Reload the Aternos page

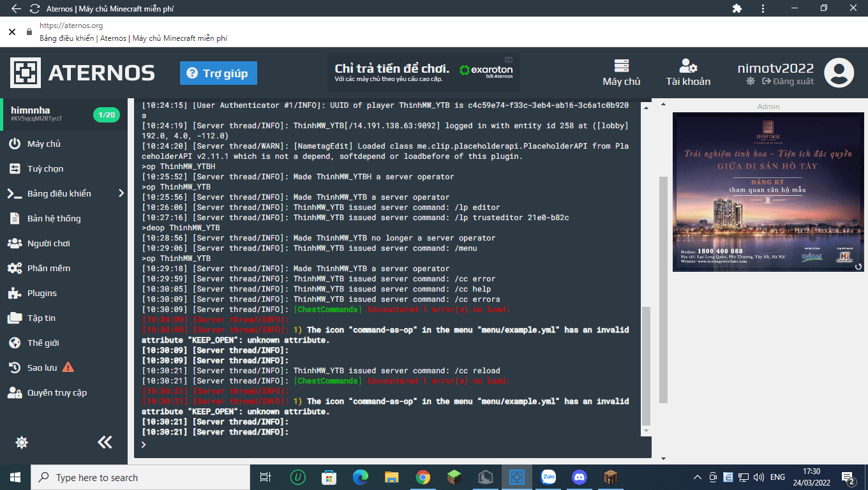[x=34, y=9]
